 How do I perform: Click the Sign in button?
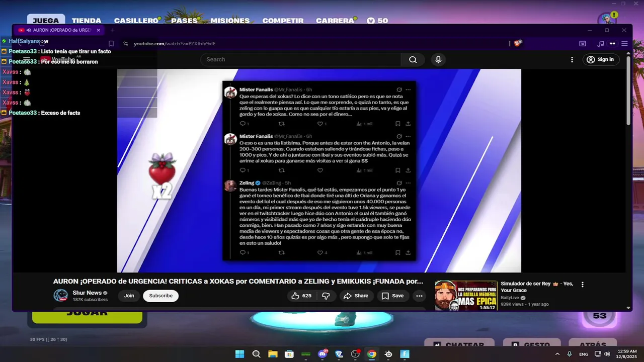pyautogui.click(x=600, y=59)
